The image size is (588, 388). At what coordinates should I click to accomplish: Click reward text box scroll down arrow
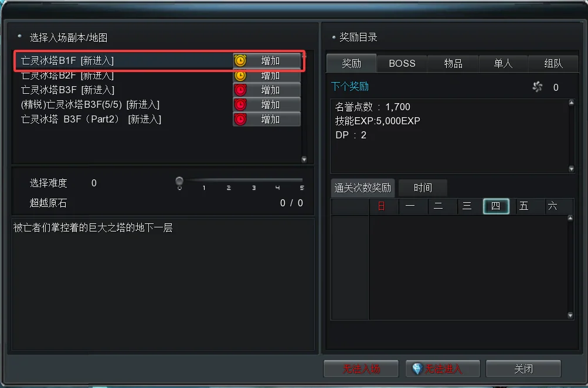click(572, 169)
